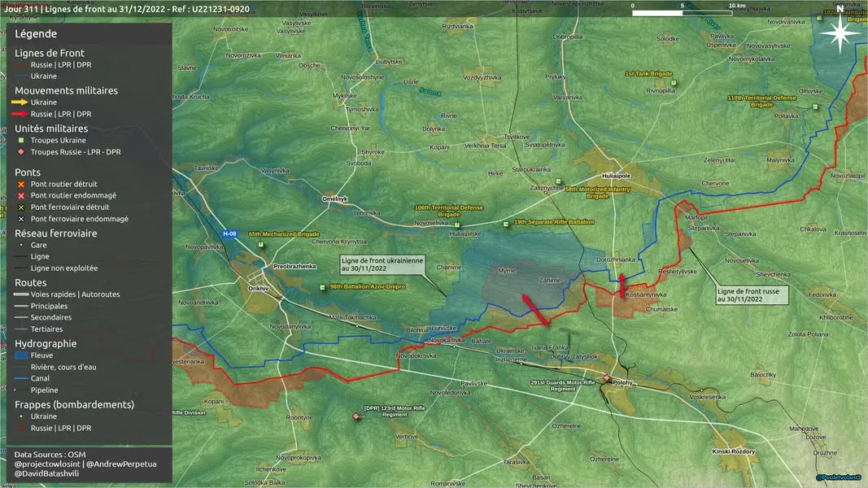Click the 1st Tank Brigade unit marker

[674, 83]
